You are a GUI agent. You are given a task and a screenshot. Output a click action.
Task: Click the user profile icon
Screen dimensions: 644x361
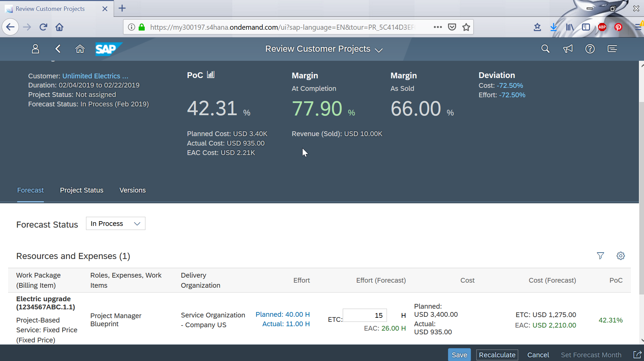click(x=35, y=49)
